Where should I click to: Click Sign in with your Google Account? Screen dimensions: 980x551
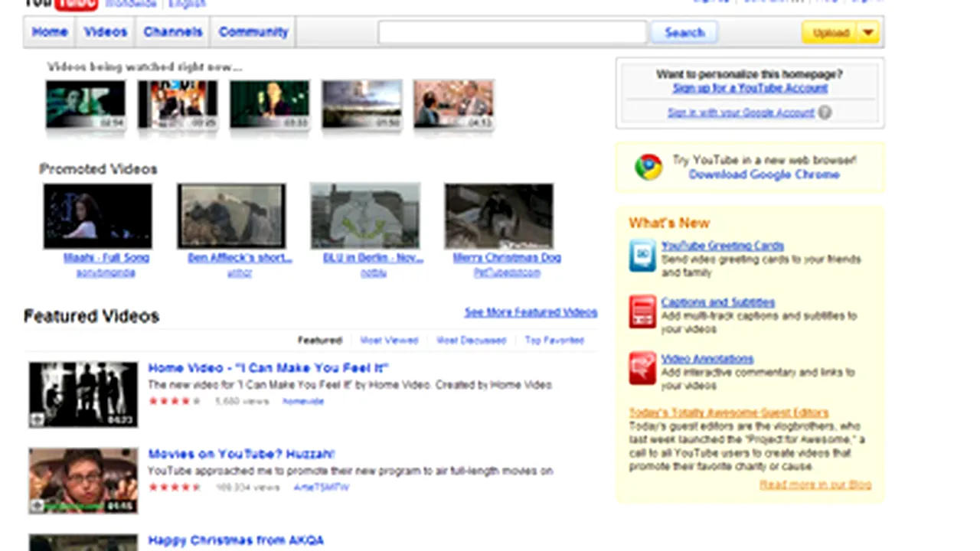click(740, 112)
